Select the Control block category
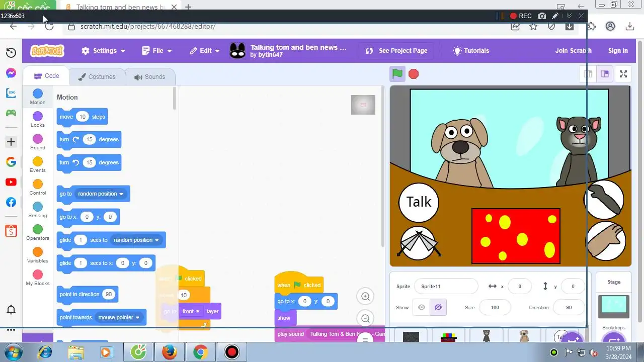 pyautogui.click(x=38, y=188)
